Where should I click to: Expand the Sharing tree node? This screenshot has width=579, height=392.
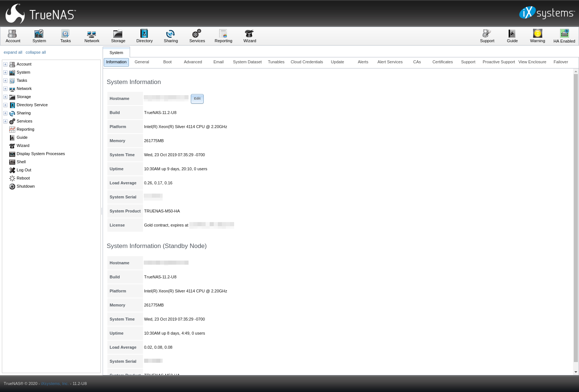pyautogui.click(x=5, y=113)
